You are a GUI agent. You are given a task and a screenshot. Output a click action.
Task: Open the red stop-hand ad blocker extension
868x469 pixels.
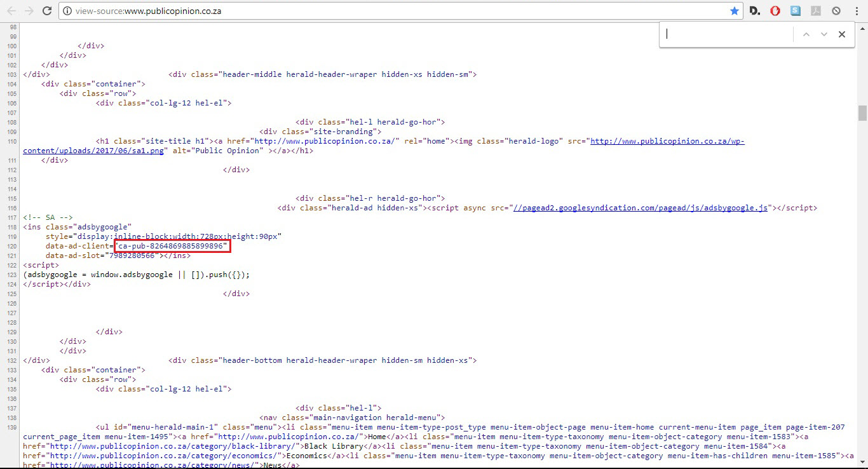point(775,11)
